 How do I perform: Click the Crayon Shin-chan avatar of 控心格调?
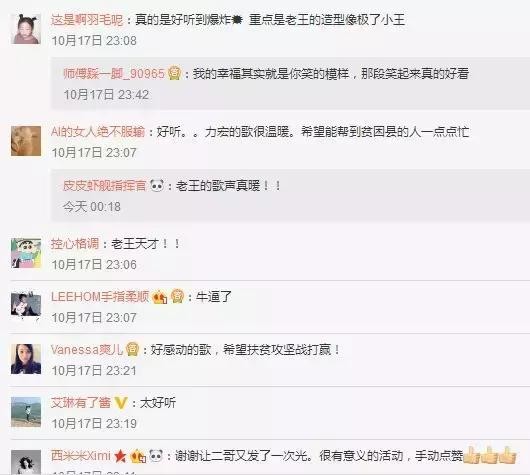(26, 253)
